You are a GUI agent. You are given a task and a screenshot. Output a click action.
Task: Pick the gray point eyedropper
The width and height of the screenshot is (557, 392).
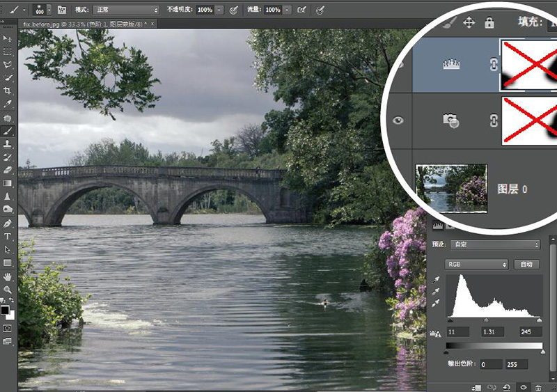[x=436, y=292]
